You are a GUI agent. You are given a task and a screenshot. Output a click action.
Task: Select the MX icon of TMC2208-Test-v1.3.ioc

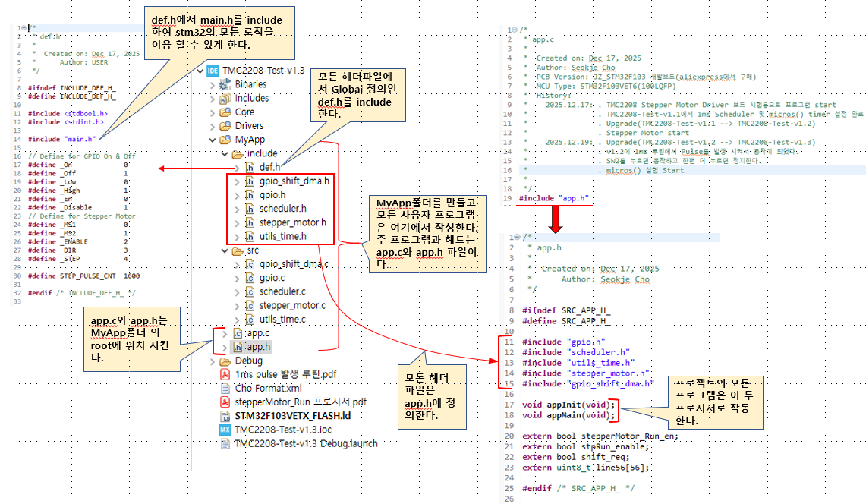[225, 430]
